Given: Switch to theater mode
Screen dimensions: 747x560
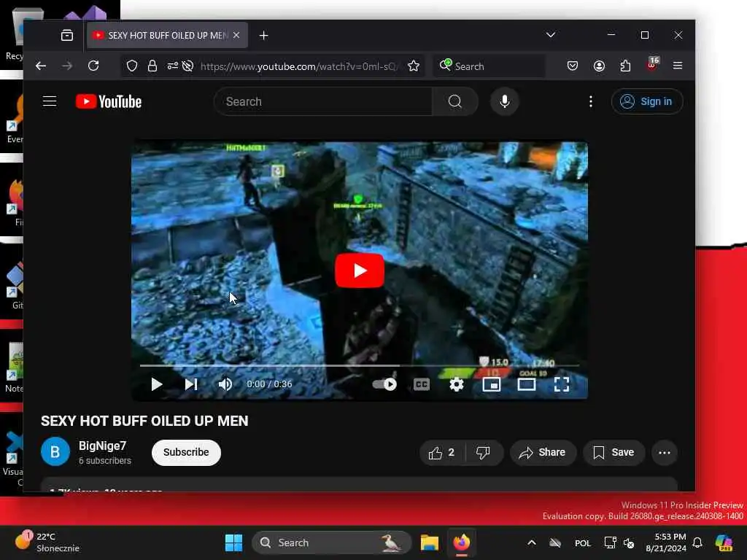Looking at the screenshot, I should [x=527, y=384].
